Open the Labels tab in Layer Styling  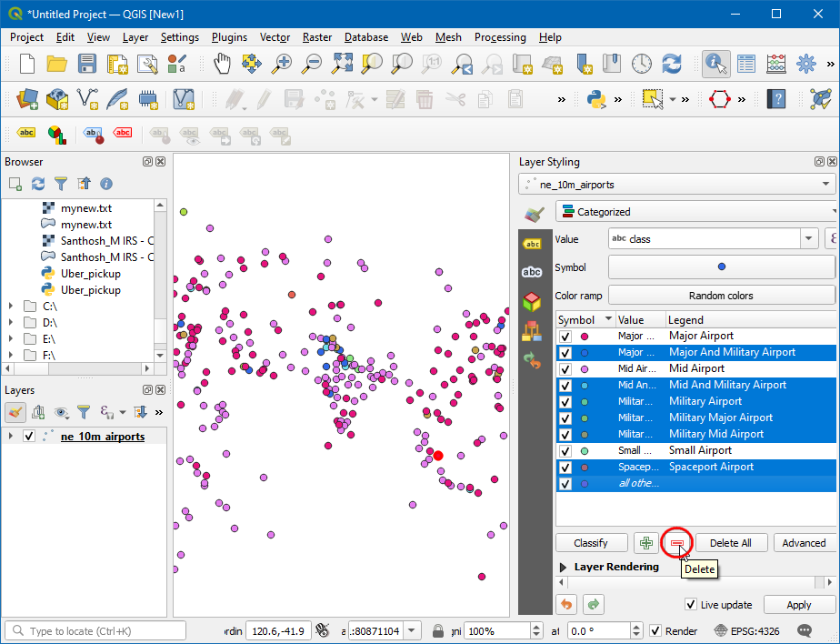click(x=533, y=244)
